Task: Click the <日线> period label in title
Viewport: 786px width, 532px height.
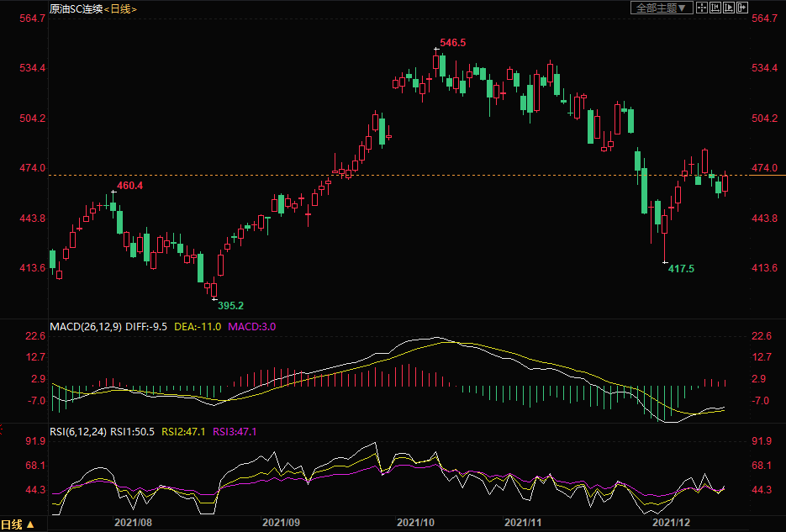Action: tap(120, 8)
